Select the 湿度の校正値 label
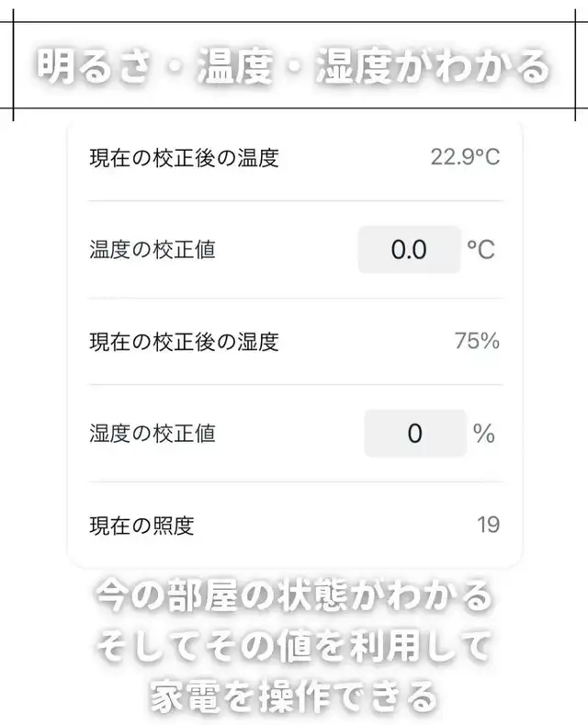The height and width of the screenshot is (725, 588). [153, 433]
